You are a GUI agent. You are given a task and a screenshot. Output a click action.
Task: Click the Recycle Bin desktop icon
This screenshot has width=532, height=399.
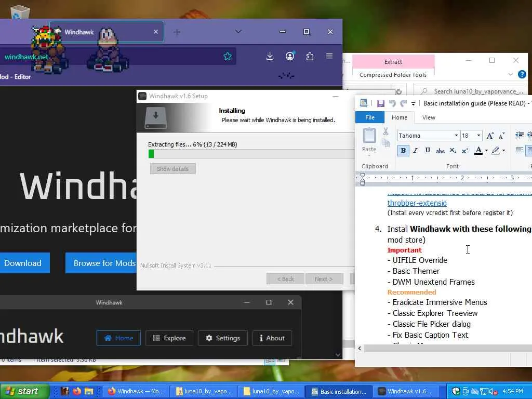point(20,12)
